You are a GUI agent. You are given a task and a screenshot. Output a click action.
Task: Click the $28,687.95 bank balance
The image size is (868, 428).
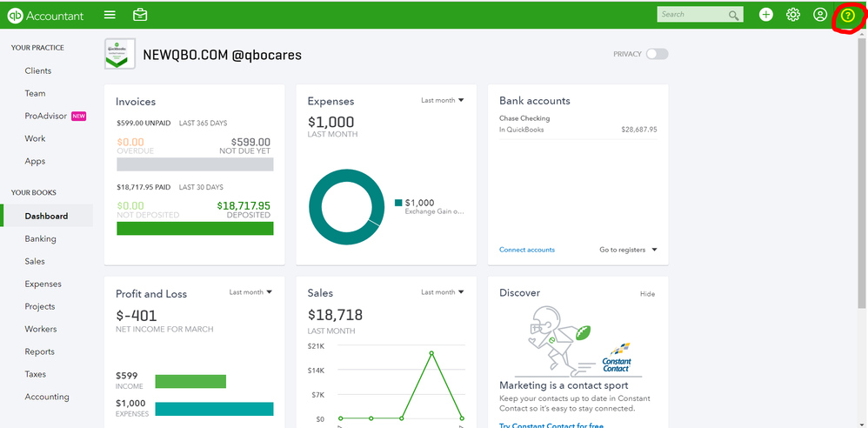coord(639,130)
